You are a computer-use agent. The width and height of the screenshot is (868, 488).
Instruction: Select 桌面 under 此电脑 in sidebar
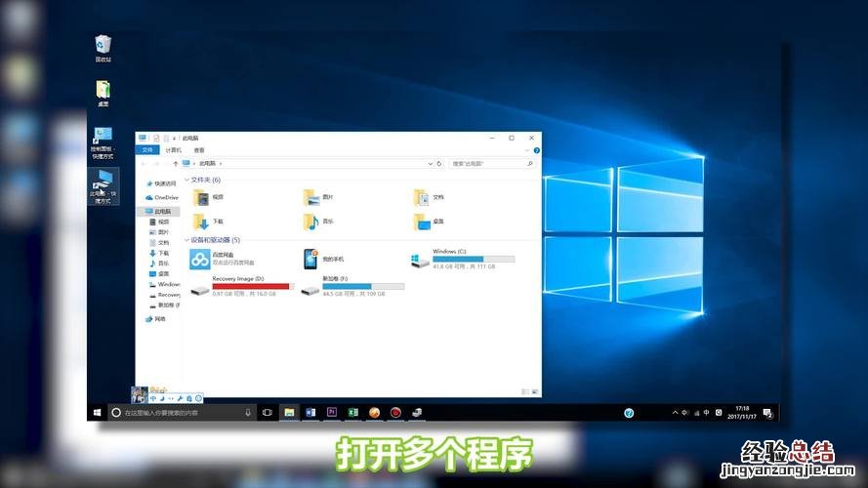pyautogui.click(x=159, y=274)
